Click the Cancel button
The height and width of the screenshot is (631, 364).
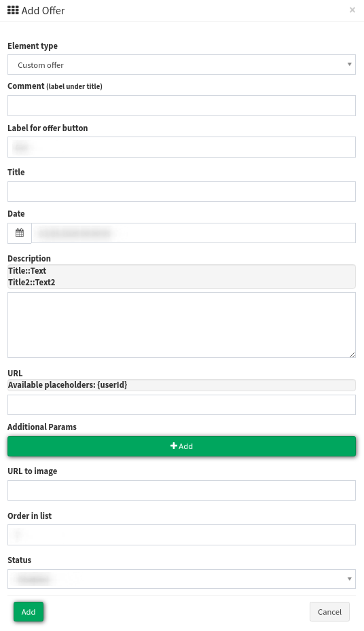(x=329, y=612)
